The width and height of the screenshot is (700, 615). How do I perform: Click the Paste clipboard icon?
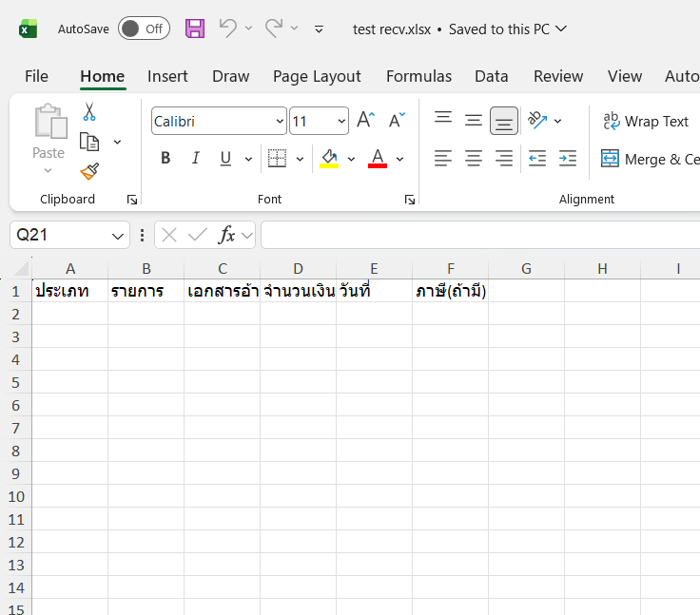(x=50, y=122)
